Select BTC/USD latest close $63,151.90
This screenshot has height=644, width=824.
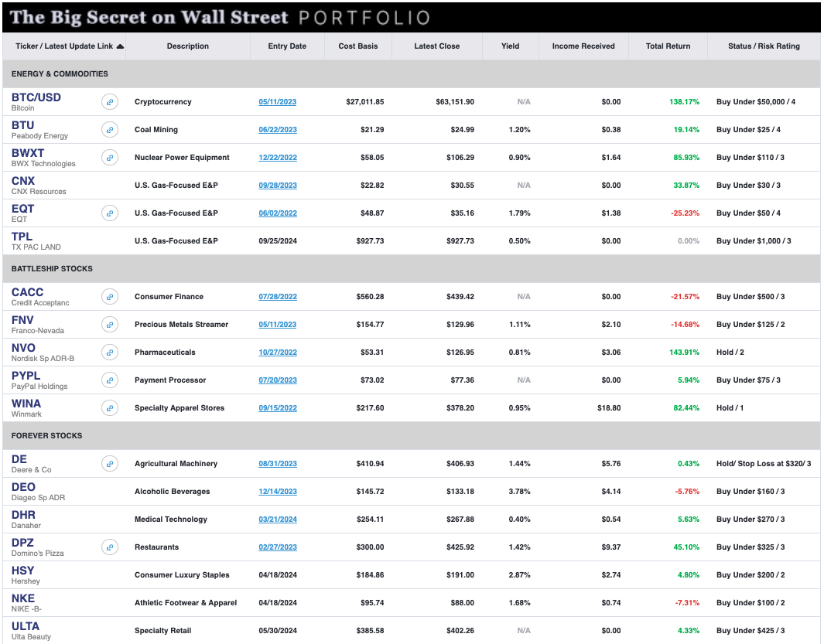455,102
